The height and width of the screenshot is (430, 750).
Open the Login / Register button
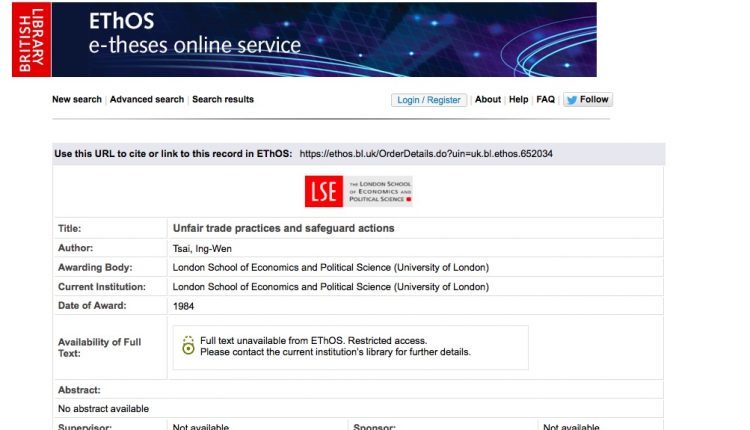(x=429, y=100)
